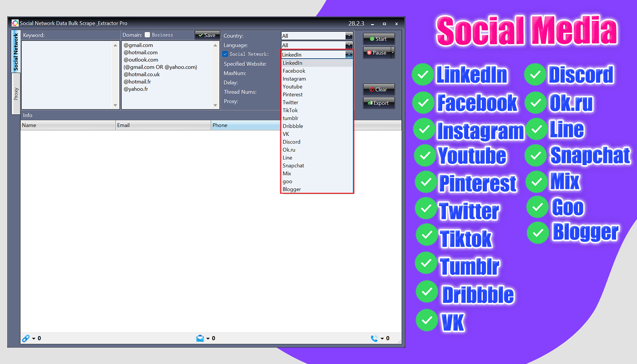
Task: Open the Language dropdown
Action: pyautogui.click(x=349, y=45)
